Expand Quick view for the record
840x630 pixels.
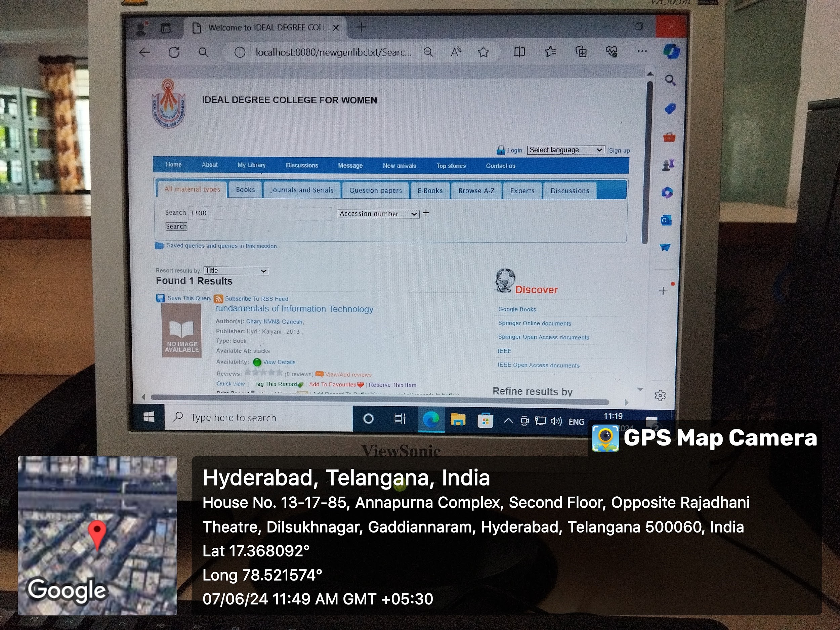(x=233, y=384)
